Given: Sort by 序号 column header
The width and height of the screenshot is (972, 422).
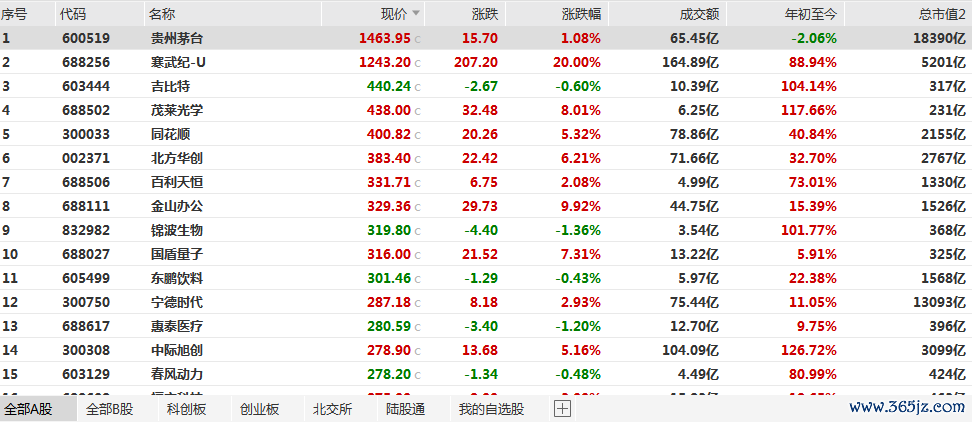Looking at the screenshot, I should [x=15, y=13].
